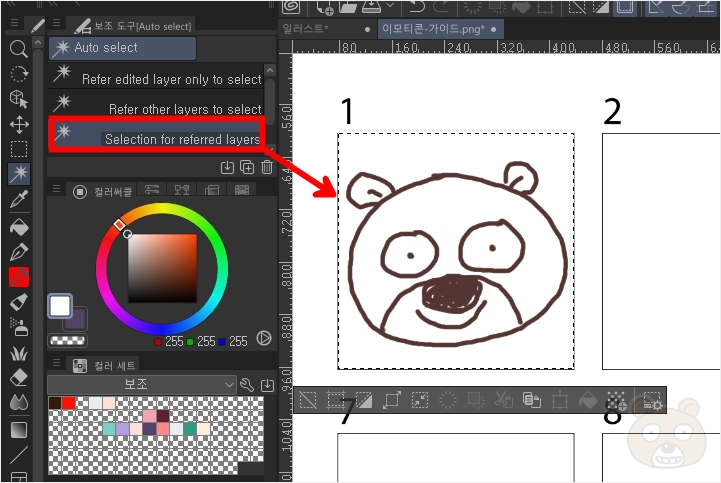This screenshot has width=721, height=483.
Task: Click Shrink selected area in launcher
Action: tap(420, 400)
